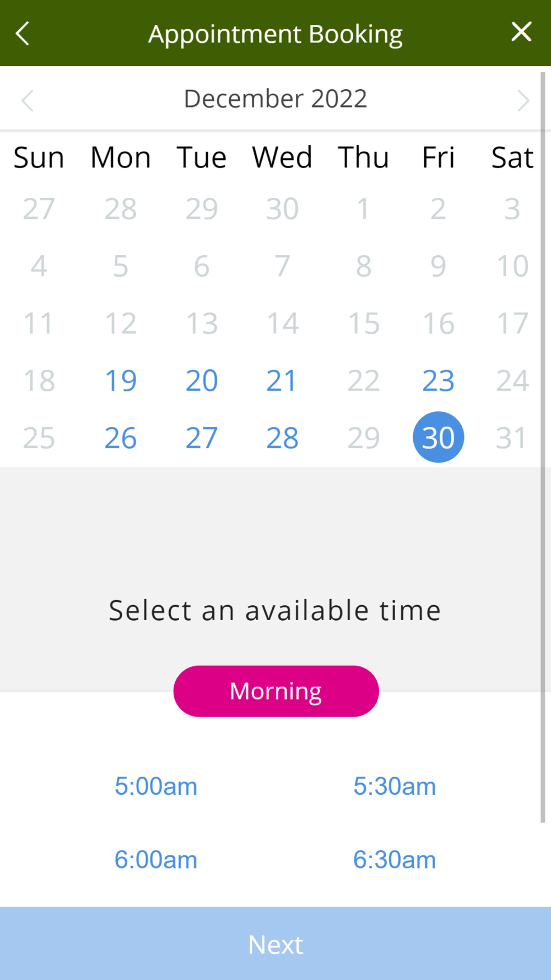The image size is (551, 980).
Task: Choose the 5:30am time slot
Action: 395,786
